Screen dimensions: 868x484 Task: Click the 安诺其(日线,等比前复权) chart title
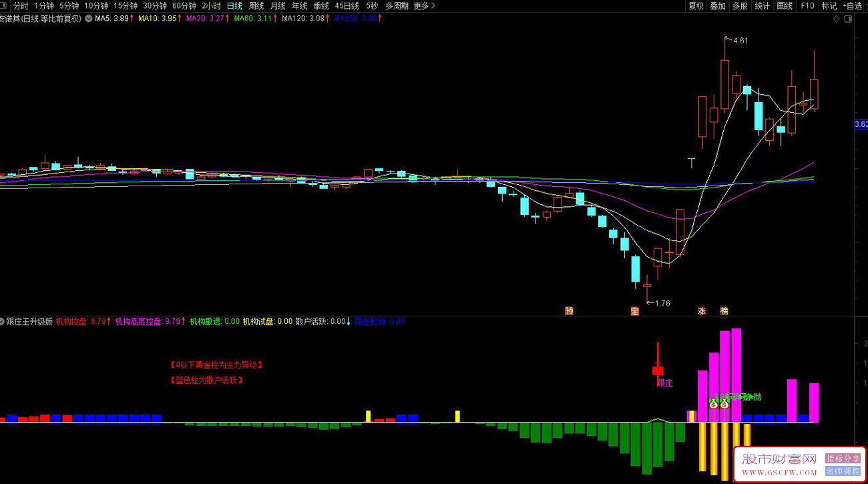point(41,19)
